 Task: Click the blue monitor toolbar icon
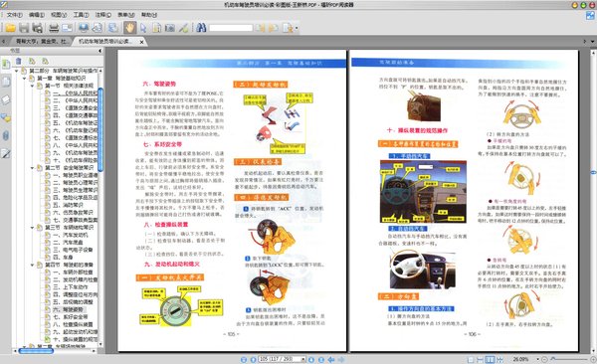[84, 28]
